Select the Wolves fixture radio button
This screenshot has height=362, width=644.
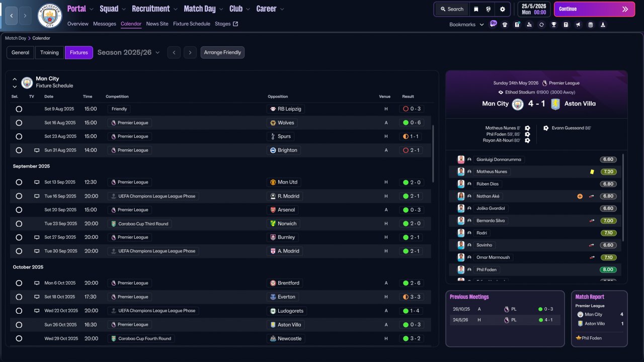pos(19,123)
